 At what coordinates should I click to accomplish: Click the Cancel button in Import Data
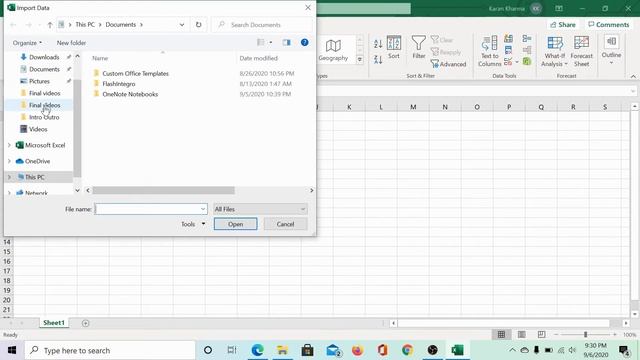click(x=285, y=224)
